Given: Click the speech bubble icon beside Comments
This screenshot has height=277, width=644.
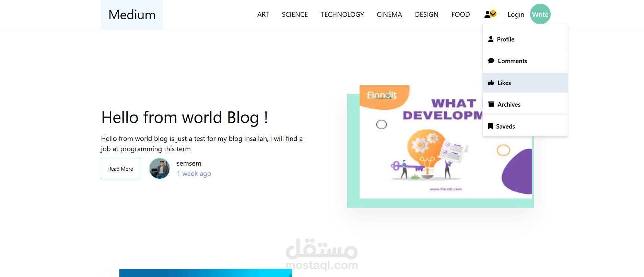Looking at the screenshot, I should click(x=491, y=61).
